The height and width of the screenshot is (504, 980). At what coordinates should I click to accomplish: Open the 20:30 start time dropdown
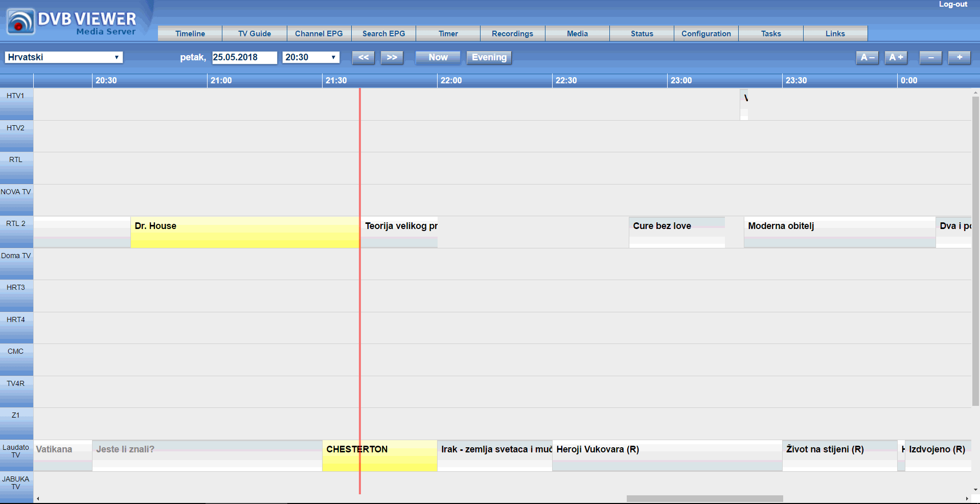311,57
